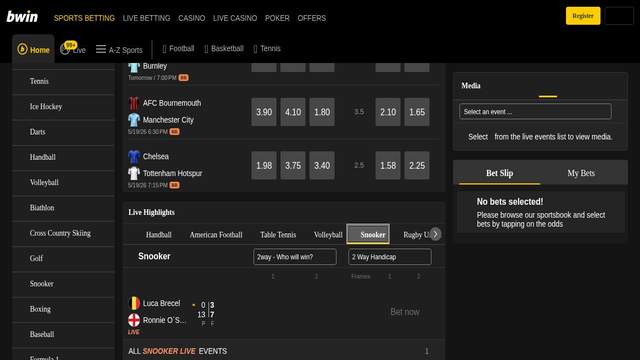Click England flag beside Ronnie O'S
640x360 pixels.
pyautogui.click(x=134, y=320)
